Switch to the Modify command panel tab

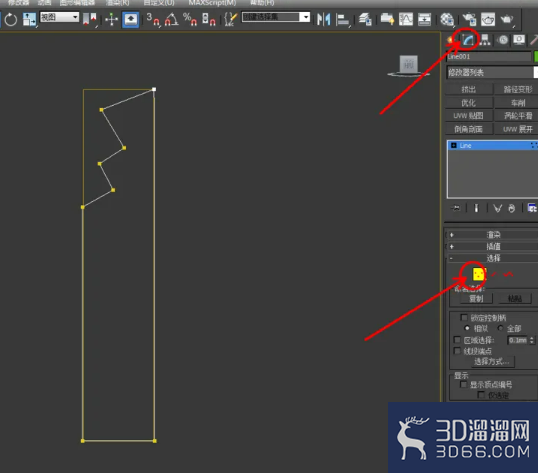click(468, 40)
